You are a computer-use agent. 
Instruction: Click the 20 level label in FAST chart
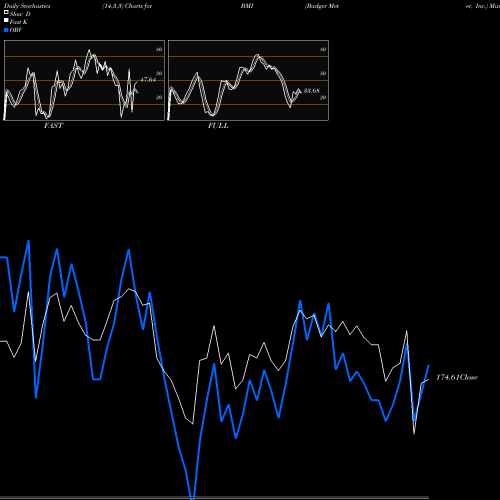pos(159,97)
